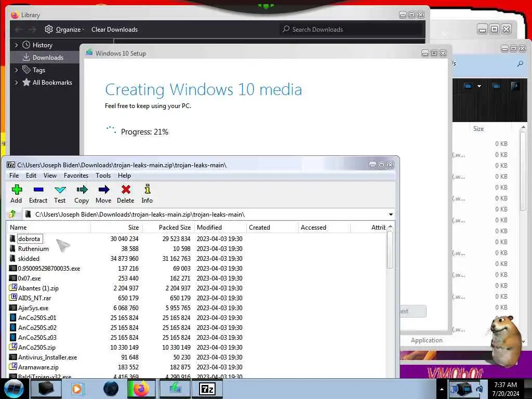Select the AIDS_NT.rar file

coord(34,298)
